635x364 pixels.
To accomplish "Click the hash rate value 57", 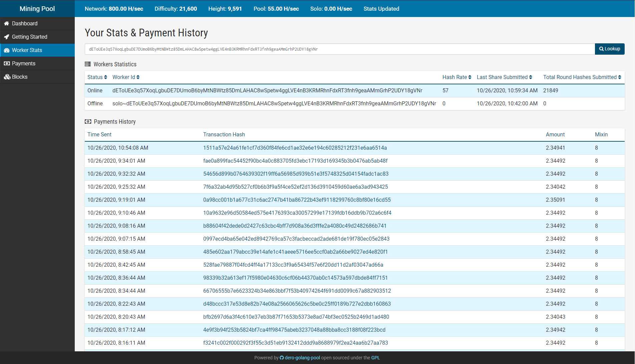I will pyautogui.click(x=445, y=90).
